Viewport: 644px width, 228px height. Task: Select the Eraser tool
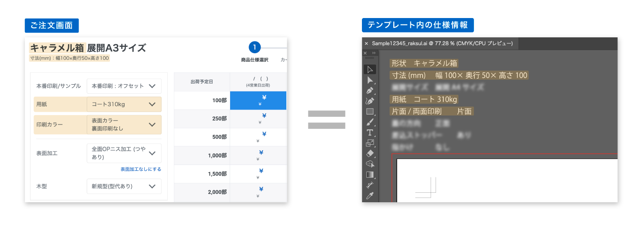(370, 153)
